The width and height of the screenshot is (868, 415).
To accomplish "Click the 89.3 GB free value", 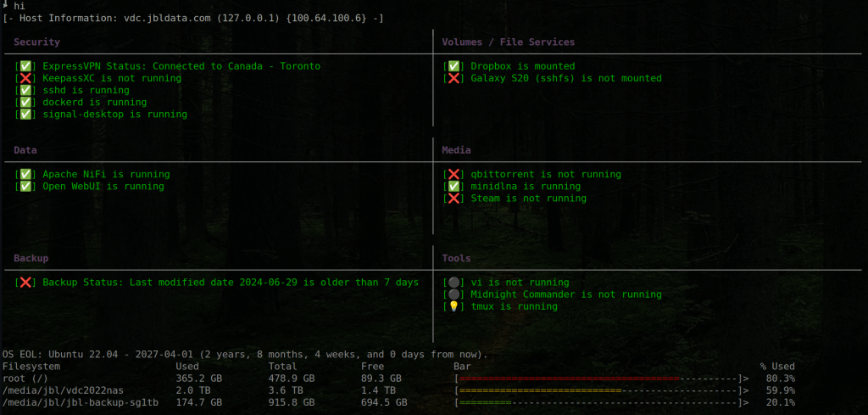I will tap(381, 379).
